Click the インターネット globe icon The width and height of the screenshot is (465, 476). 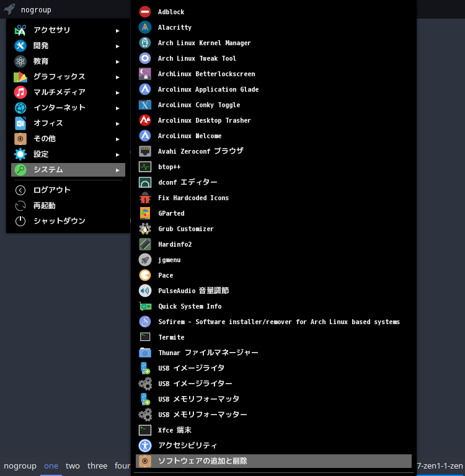point(20,107)
